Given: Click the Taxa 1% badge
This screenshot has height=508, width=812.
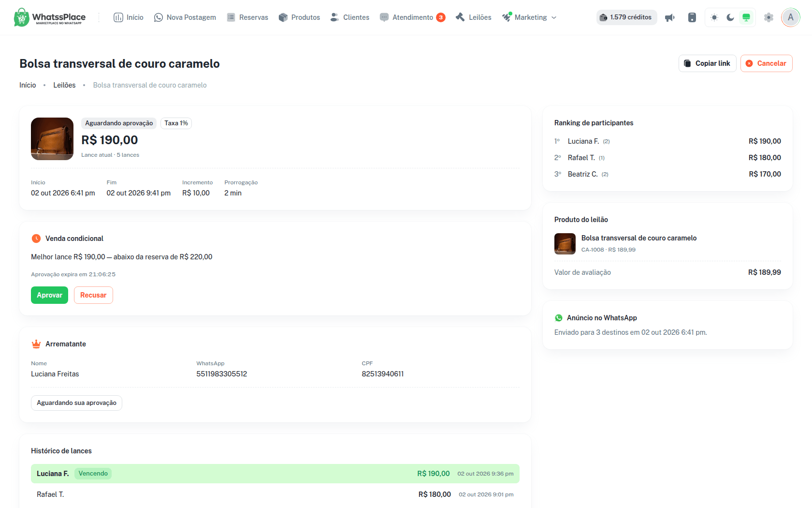Looking at the screenshot, I should point(176,123).
